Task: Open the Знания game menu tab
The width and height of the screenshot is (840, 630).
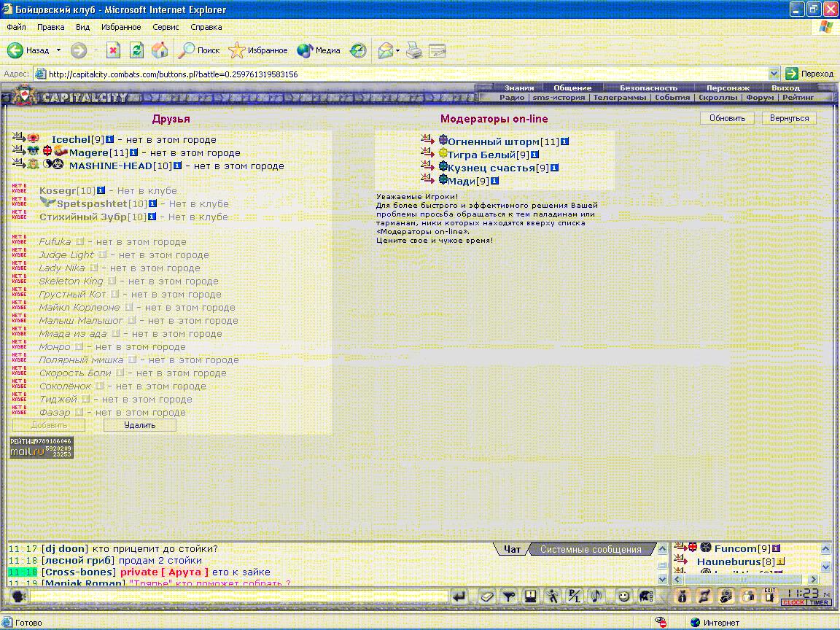Action: (519, 87)
